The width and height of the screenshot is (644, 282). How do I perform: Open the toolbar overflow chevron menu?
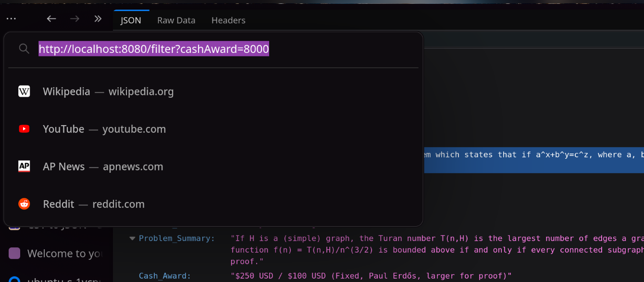98,19
